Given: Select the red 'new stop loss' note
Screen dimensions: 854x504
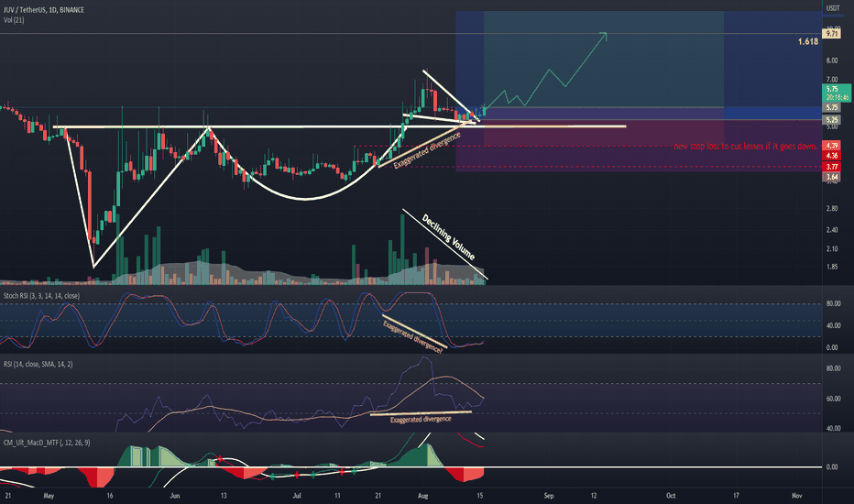Looking at the screenshot, I should [x=746, y=146].
